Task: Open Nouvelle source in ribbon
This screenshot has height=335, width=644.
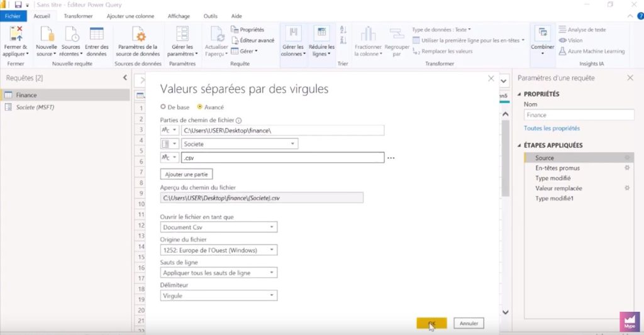Action: point(46,41)
